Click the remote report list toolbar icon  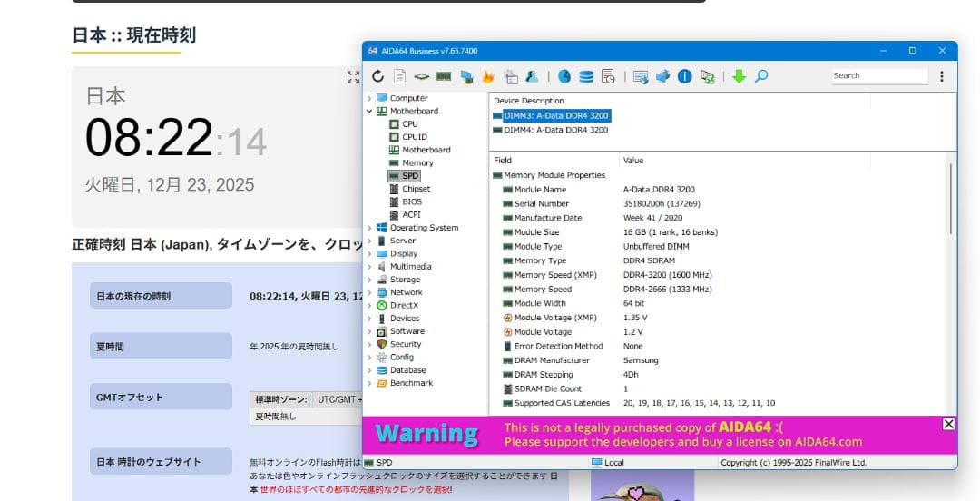point(641,76)
